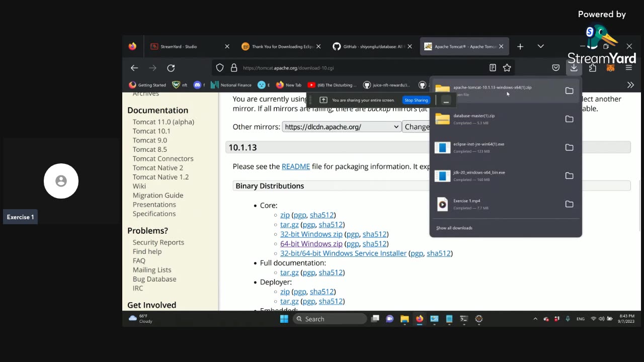The height and width of the screenshot is (362, 644).
Task: Open Task View on the taskbar
Action: (x=375, y=319)
